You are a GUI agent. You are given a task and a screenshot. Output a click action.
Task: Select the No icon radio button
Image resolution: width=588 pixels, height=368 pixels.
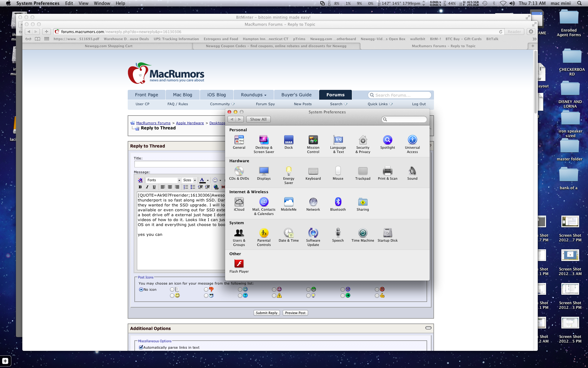[141, 289]
